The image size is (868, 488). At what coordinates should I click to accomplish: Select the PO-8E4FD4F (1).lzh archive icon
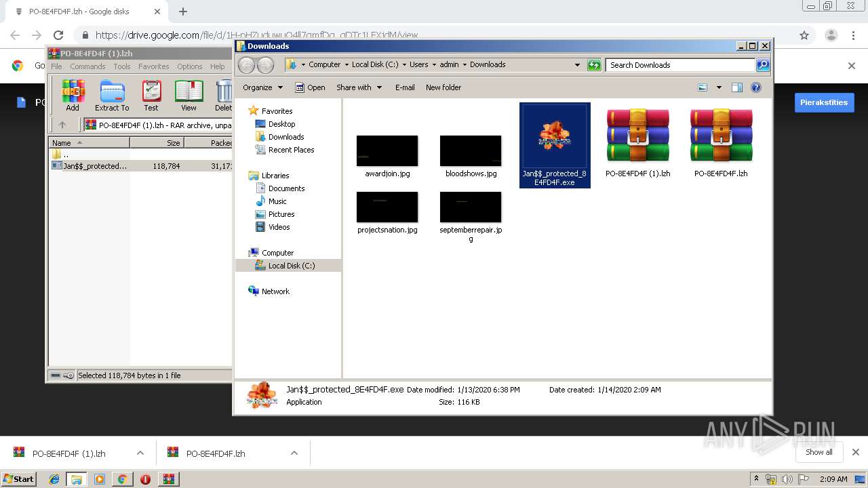coord(637,136)
